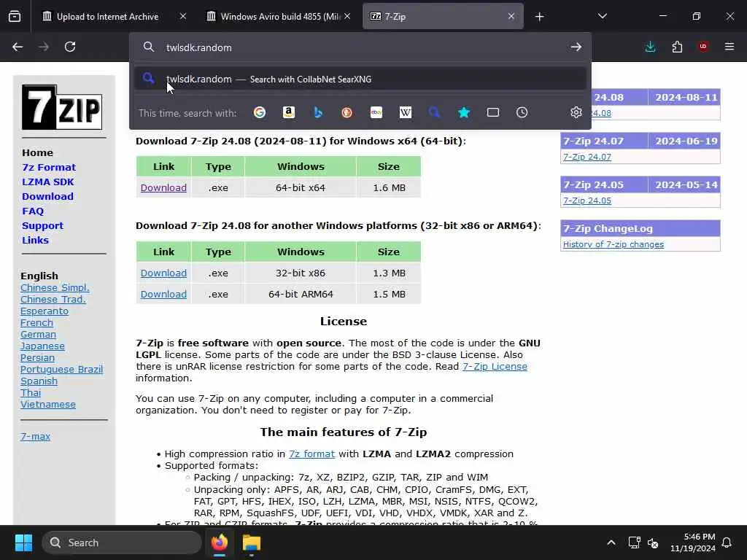Image resolution: width=747 pixels, height=560 pixels.
Task: Close the Upload to Internet Archive tab
Action: pyautogui.click(x=183, y=17)
